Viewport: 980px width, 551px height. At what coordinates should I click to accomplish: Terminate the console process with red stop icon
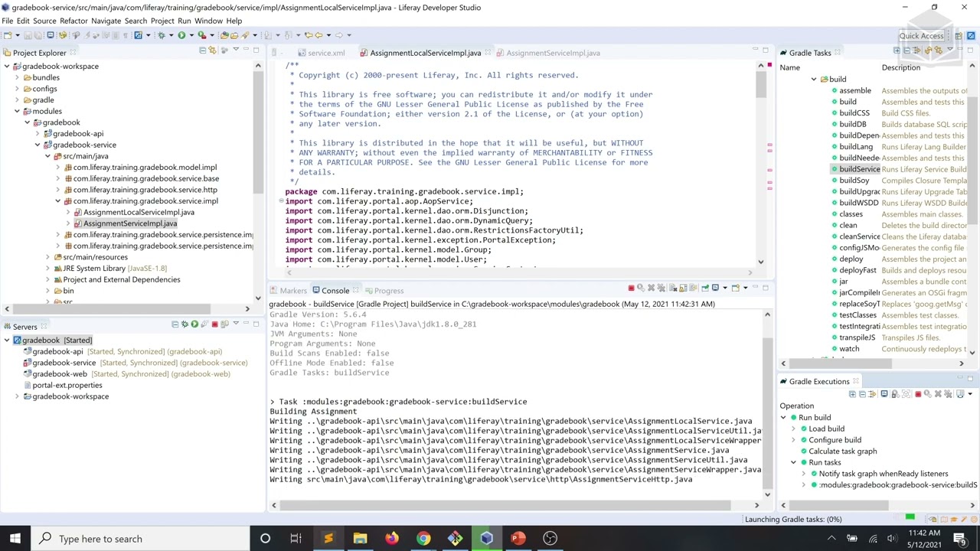click(631, 289)
